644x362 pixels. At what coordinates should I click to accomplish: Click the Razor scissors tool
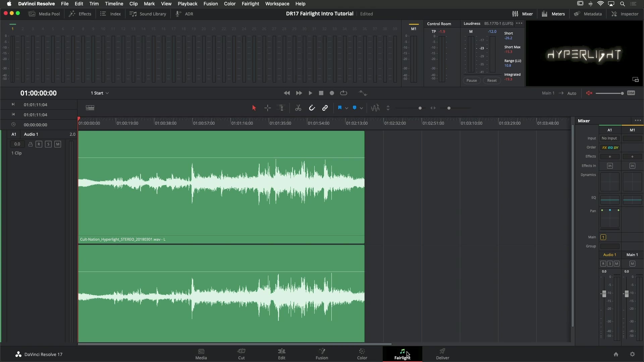click(298, 108)
